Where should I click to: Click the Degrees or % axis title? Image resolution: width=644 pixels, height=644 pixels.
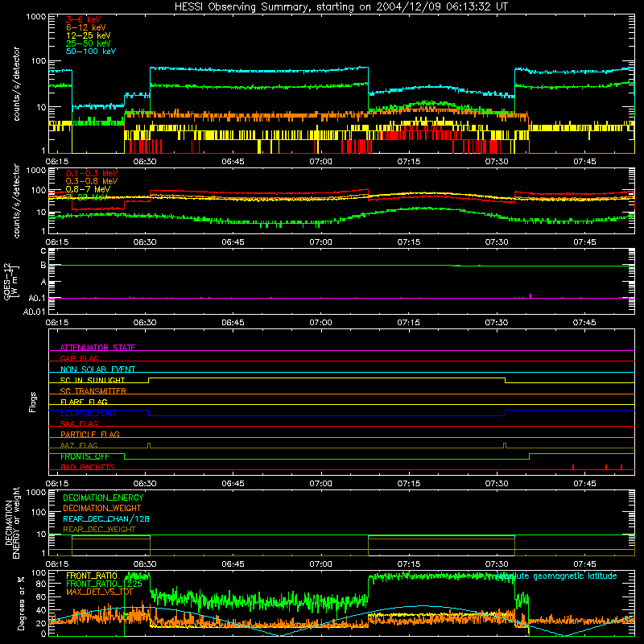pyautogui.click(x=21, y=604)
